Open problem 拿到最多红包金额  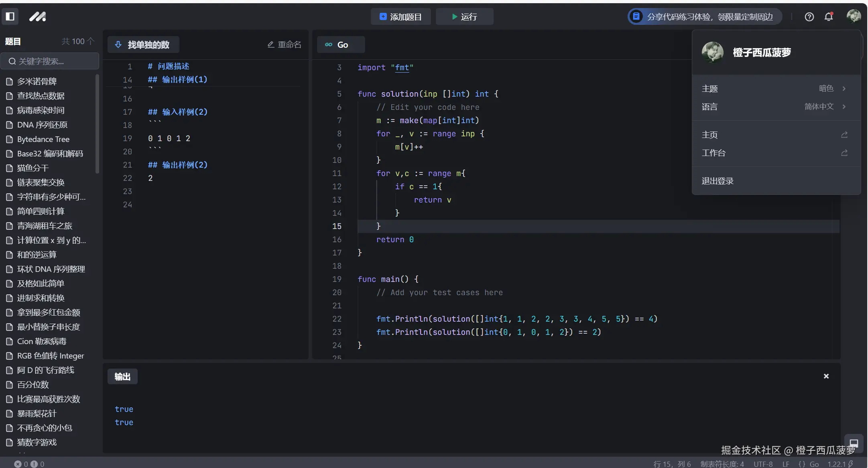[48, 312]
